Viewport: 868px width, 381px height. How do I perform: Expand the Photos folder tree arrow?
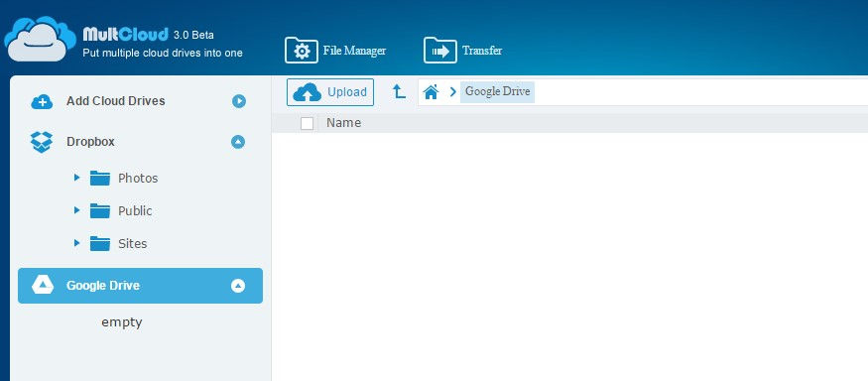pos(77,178)
